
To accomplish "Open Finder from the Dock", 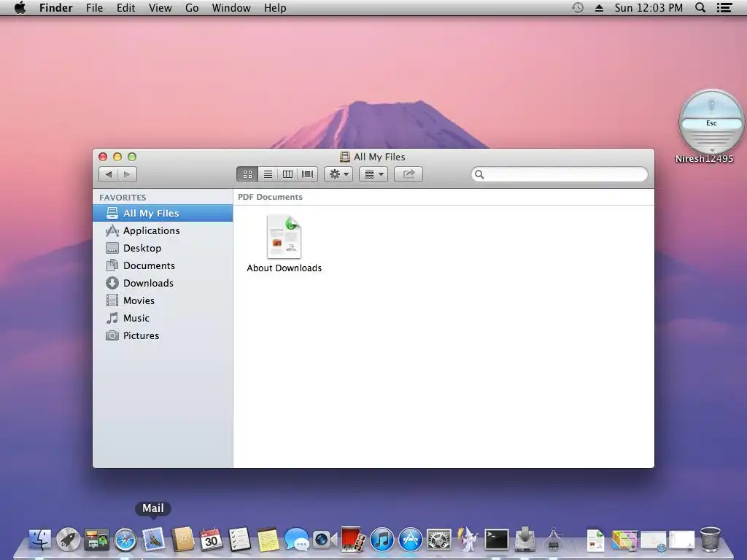I will pos(40,540).
